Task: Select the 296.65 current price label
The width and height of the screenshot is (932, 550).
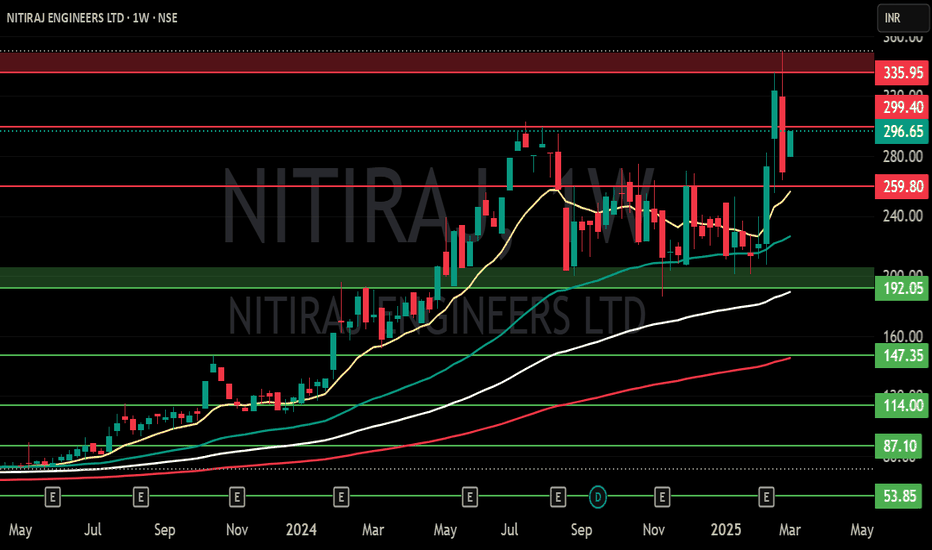Action: (x=902, y=131)
